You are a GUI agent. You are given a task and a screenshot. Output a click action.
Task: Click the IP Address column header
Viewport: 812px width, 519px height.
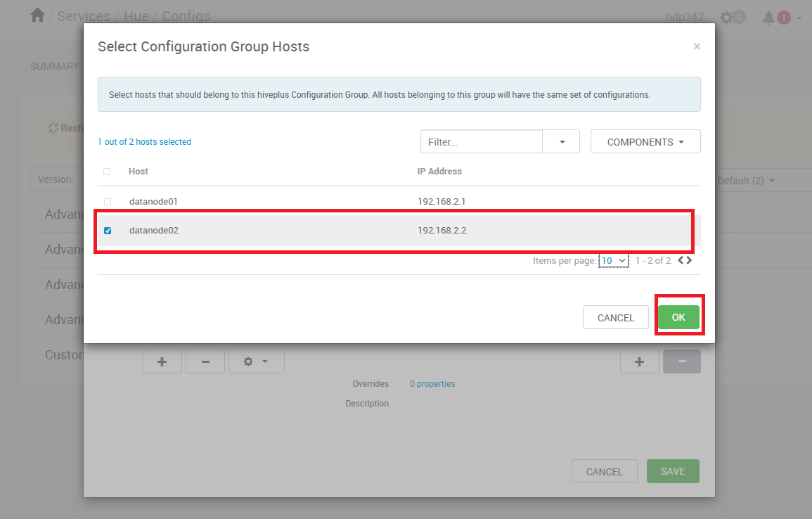[439, 172]
